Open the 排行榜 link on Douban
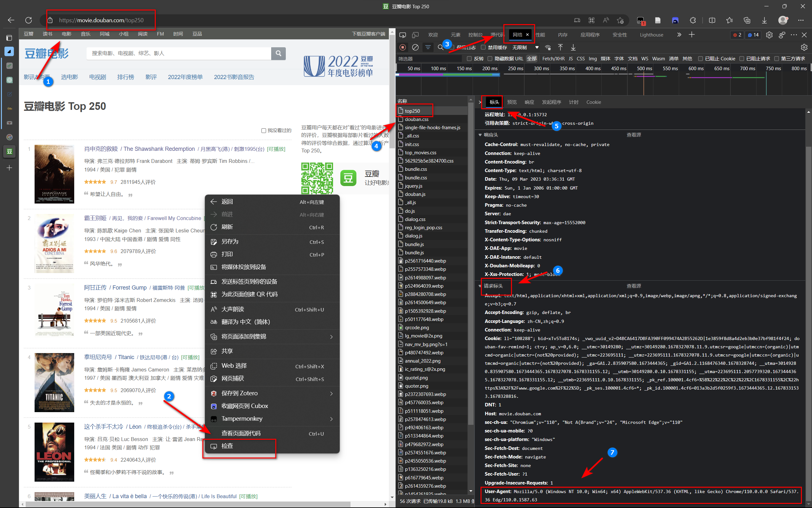Image resolution: width=812 pixels, height=508 pixels. point(126,77)
